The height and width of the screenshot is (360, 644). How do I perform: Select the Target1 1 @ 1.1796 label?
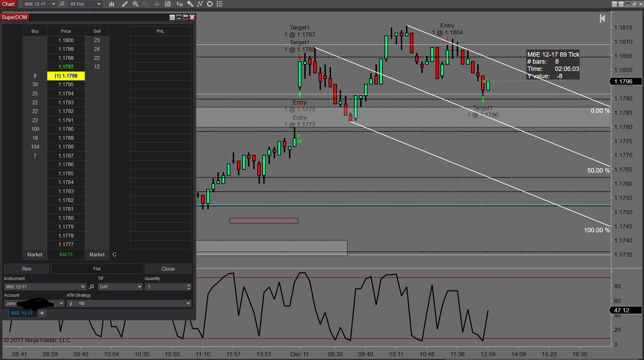(x=483, y=111)
